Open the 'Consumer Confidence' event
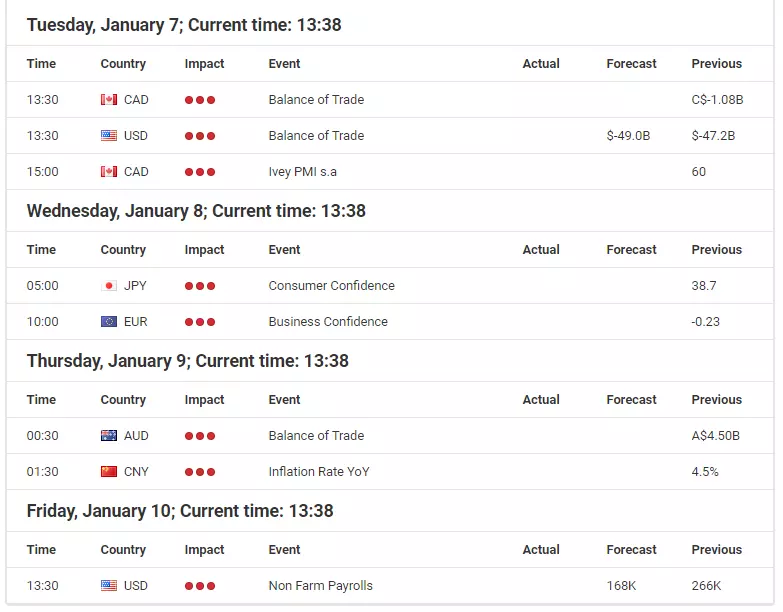The width and height of the screenshot is (783, 612). pos(332,286)
